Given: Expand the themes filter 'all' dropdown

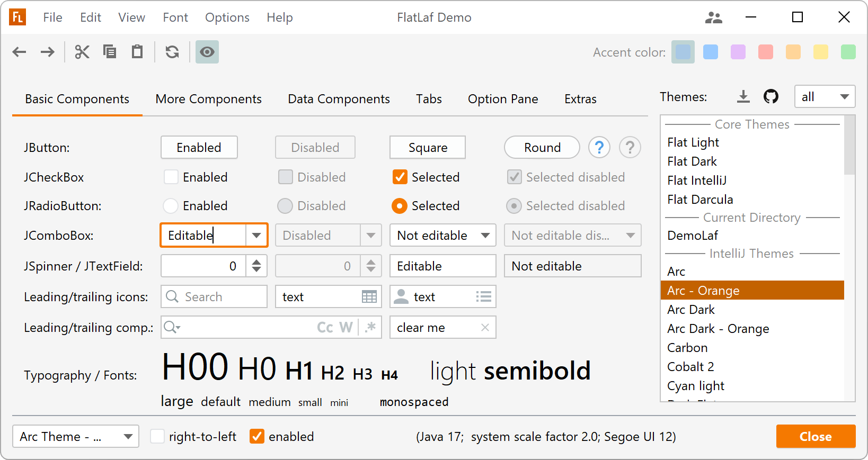Looking at the screenshot, I should click(825, 96).
